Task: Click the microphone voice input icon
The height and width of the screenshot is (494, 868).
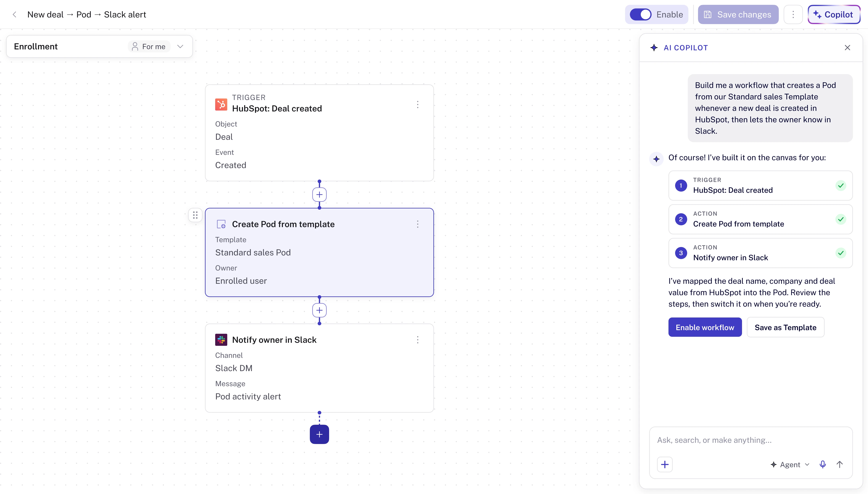Action: coord(823,465)
